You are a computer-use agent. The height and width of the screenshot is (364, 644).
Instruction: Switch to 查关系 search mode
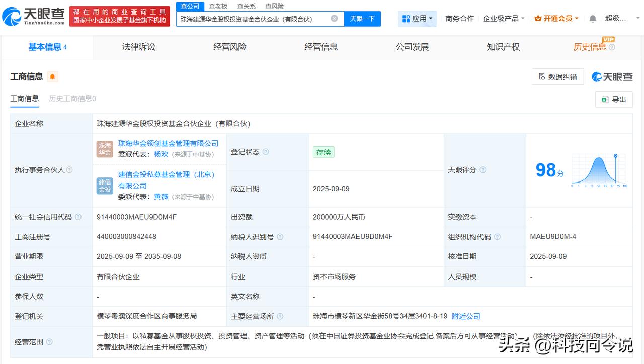[246, 6]
